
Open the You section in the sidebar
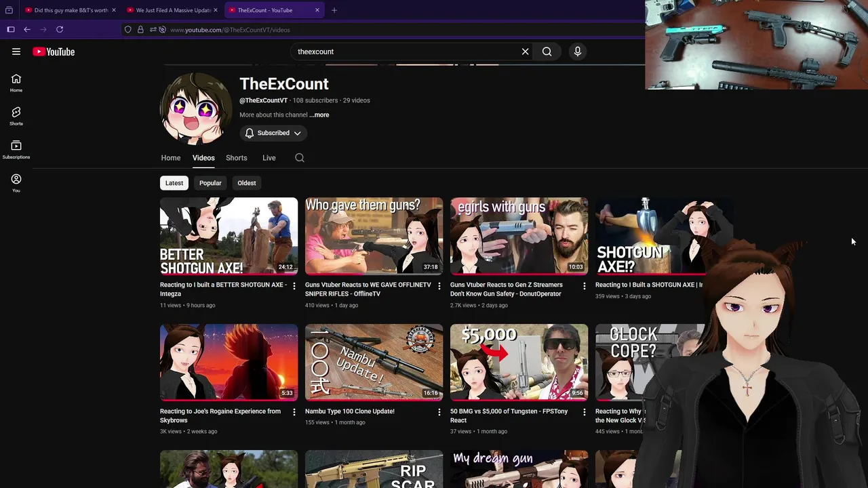tap(16, 183)
